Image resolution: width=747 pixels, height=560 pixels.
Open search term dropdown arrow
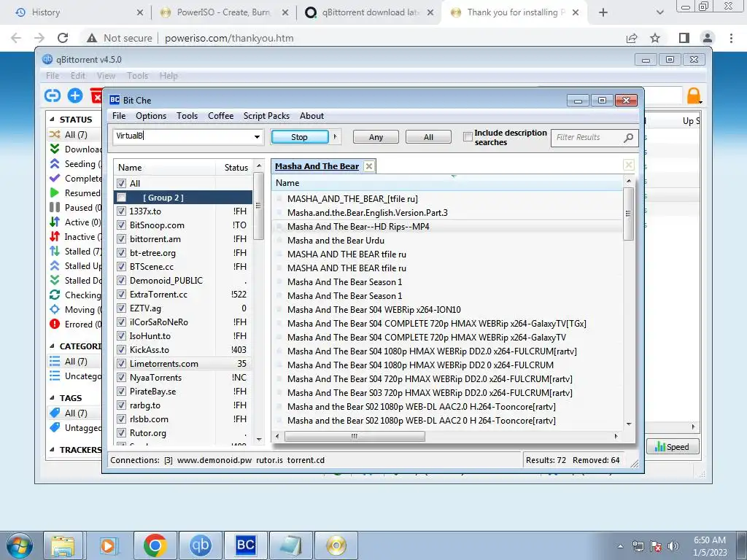(257, 137)
